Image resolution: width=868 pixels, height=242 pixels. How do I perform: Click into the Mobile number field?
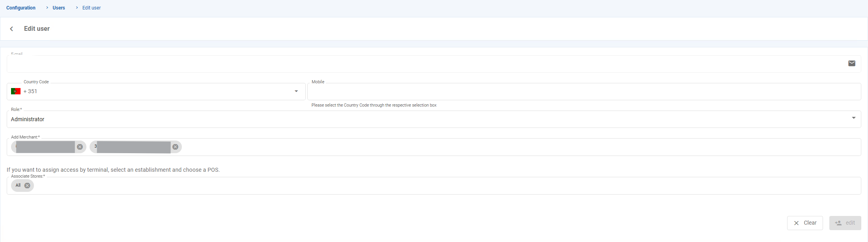584,92
